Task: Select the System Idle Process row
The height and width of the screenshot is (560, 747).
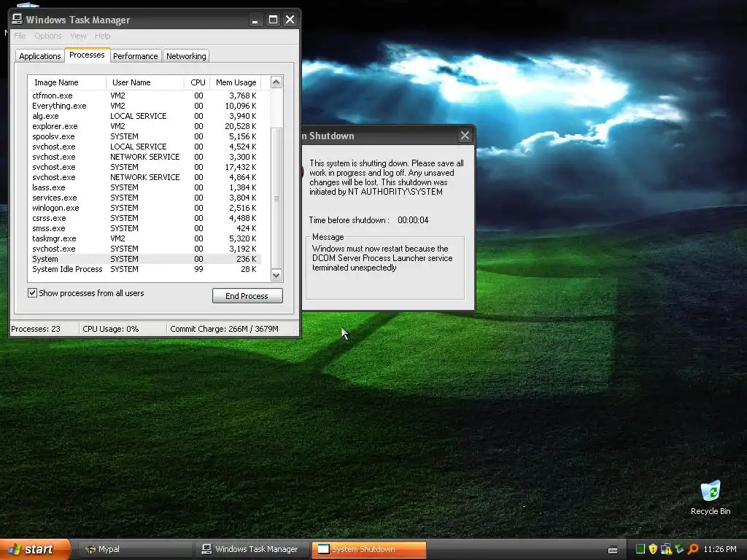Action: [144, 269]
